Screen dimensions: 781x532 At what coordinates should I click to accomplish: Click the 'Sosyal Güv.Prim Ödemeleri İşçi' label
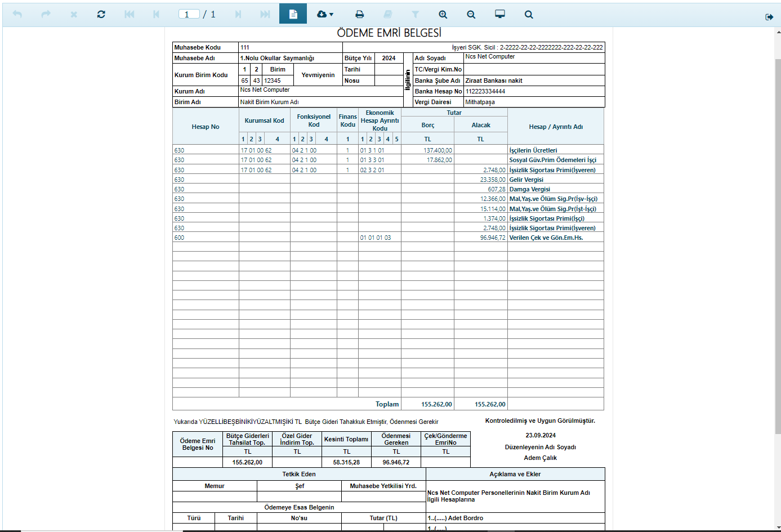pos(552,160)
